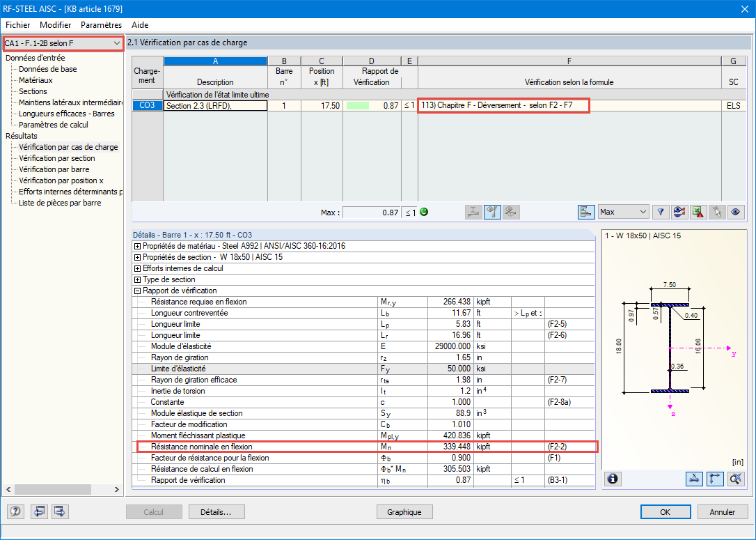Expand Efforts internes de calcul
The image size is (756, 540).
click(x=137, y=268)
